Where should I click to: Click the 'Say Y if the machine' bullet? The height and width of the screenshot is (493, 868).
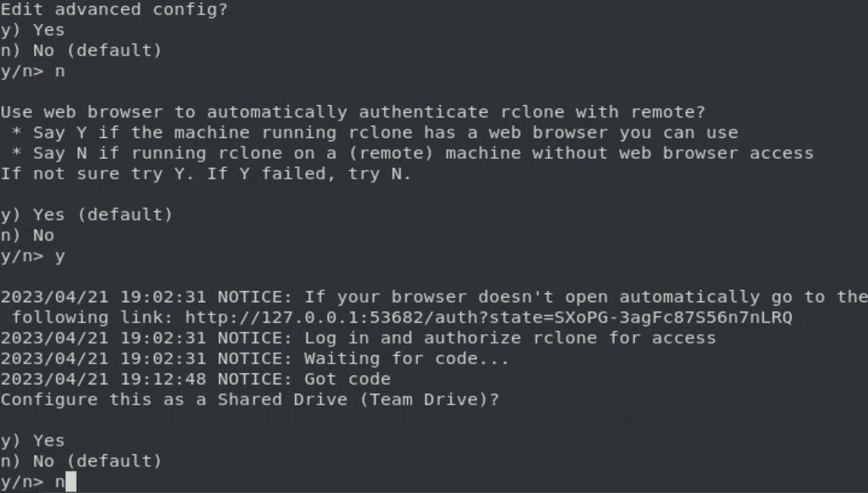(375, 132)
